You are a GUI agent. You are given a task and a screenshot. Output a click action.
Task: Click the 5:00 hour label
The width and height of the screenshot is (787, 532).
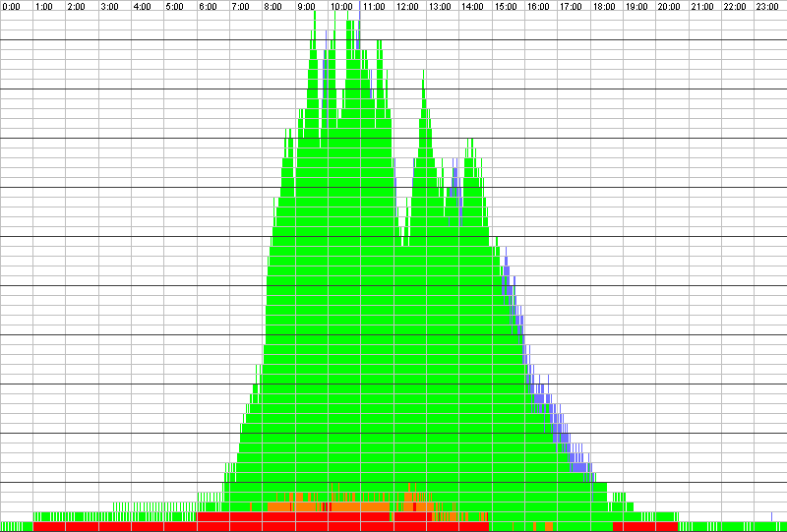[x=175, y=7]
